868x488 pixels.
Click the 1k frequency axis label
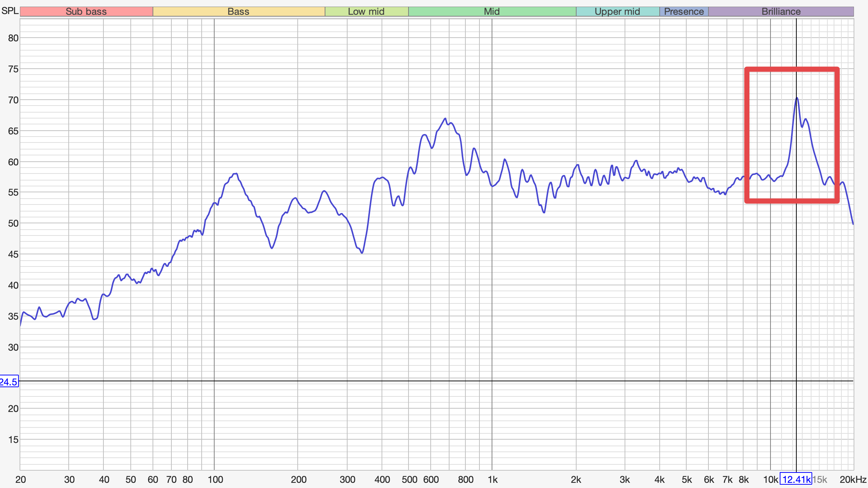(x=492, y=480)
